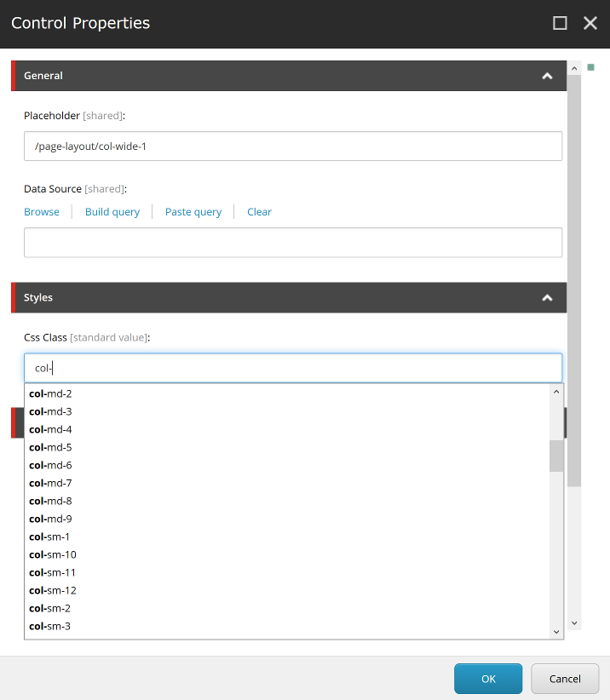
Task: Choose col-md-5 in the autocomplete list
Action: pyautogui.click(x=287, y=447)
